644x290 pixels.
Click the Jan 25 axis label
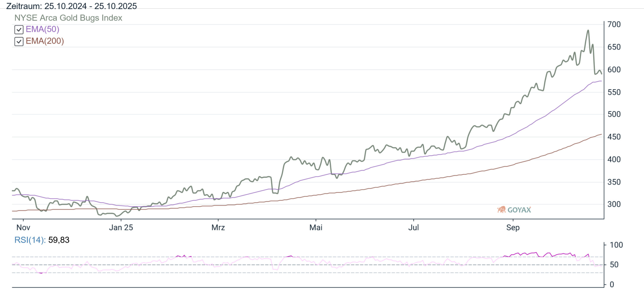pyautogui.click(x=121, y=228)
